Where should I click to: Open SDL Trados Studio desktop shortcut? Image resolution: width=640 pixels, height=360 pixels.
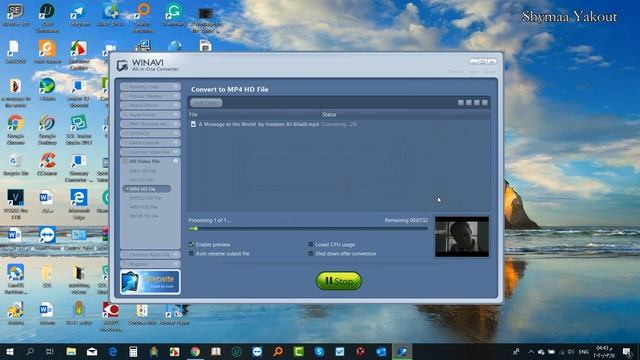click(x=78, y=130)
